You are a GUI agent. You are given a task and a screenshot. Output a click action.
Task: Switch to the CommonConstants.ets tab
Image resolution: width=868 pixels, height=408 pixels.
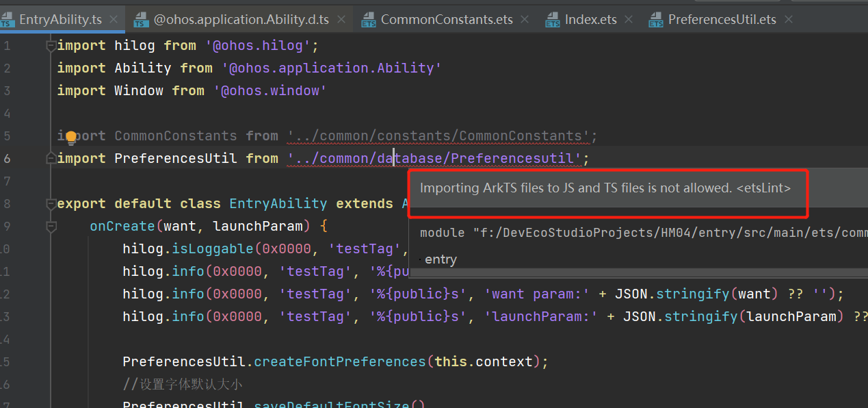click(x=447, y=20)
